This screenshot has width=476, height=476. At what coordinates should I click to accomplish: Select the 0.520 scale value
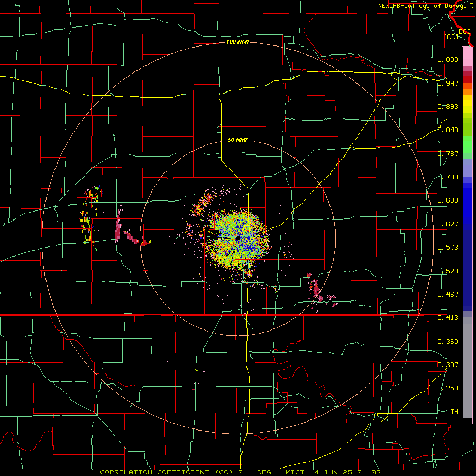pyautogui.click(x=448, y=271)
